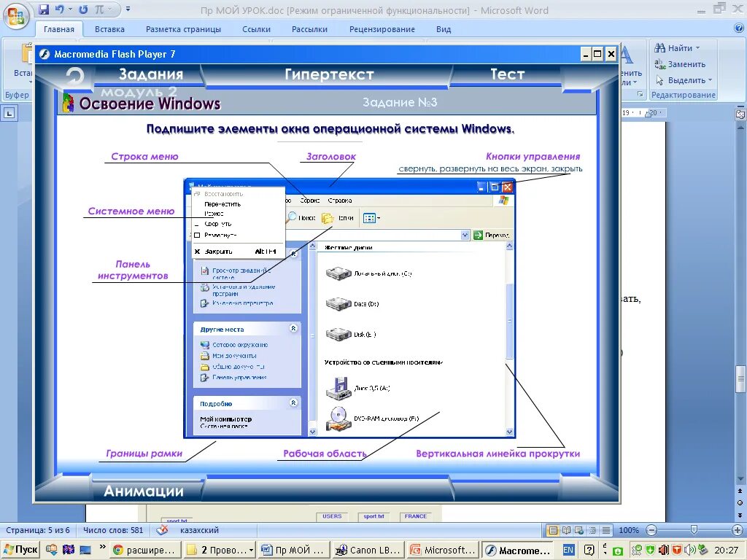Open Word help via the blue question mark

739,28
